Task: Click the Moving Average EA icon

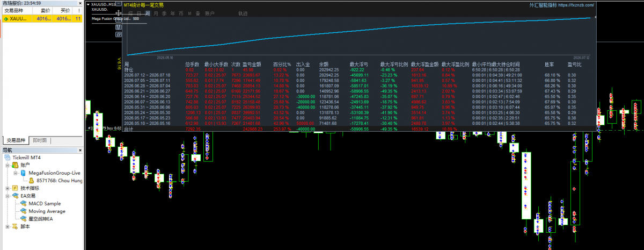Action: (23, 211)
